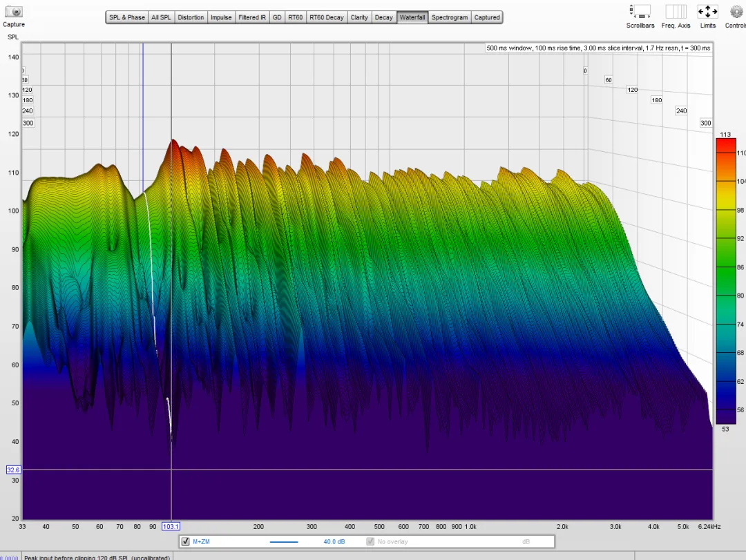This screenshot has height=560, width=746.
Task: Go to the RT60 Decay tab
Action: click(x=326, y=17)
